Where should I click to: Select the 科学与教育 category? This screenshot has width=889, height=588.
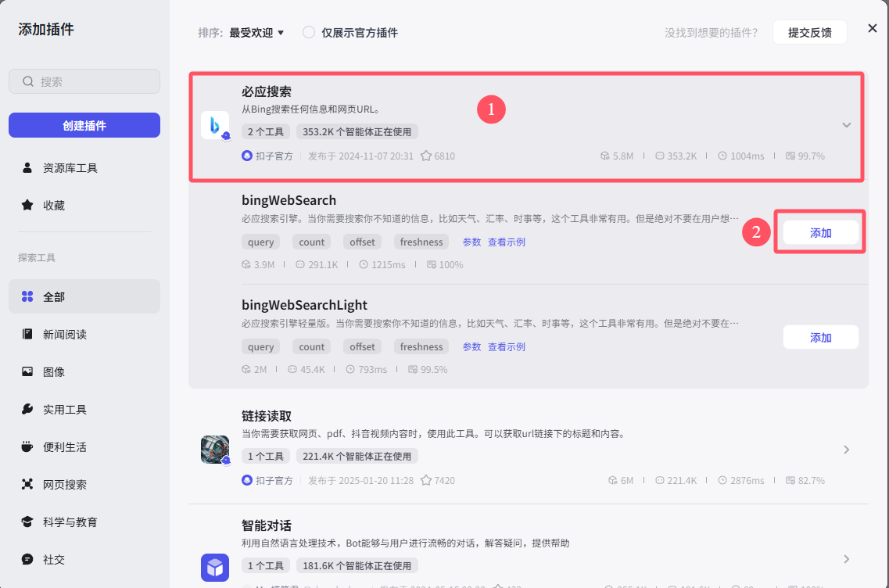pyautogui.click(x=84, y=522)
